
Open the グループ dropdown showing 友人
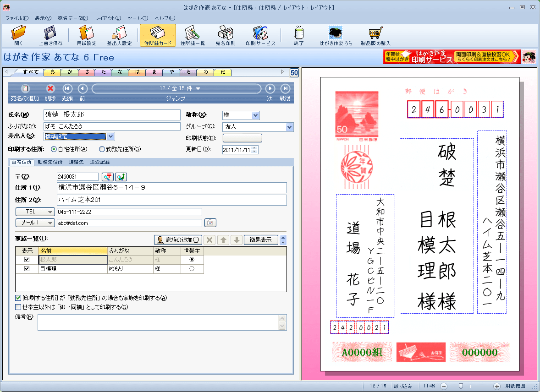tap(289, 127)
